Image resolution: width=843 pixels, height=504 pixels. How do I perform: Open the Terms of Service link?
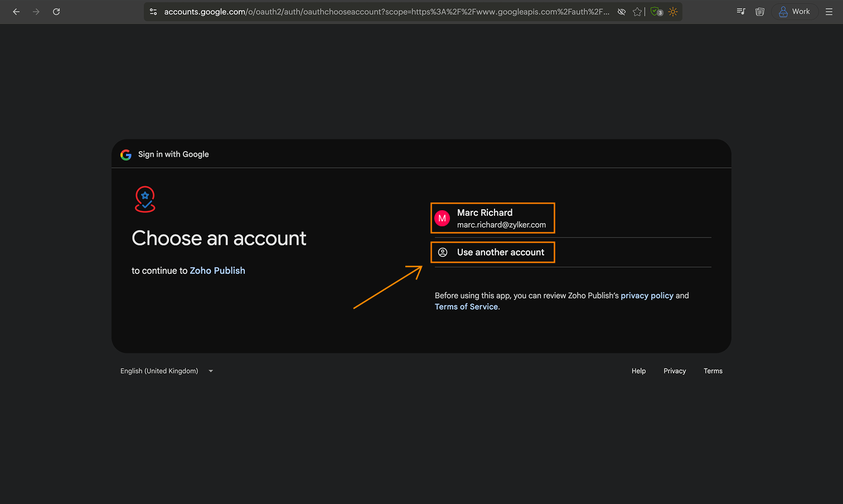point(466,307)
